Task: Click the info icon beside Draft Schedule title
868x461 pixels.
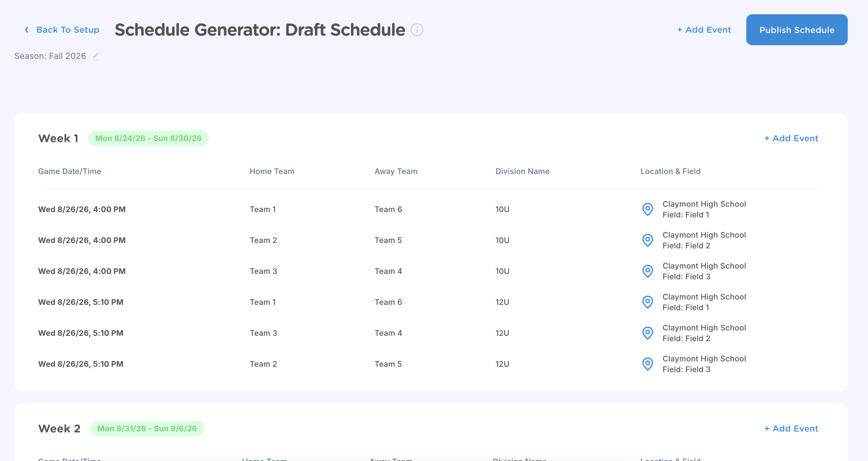Action: (417, 30)
